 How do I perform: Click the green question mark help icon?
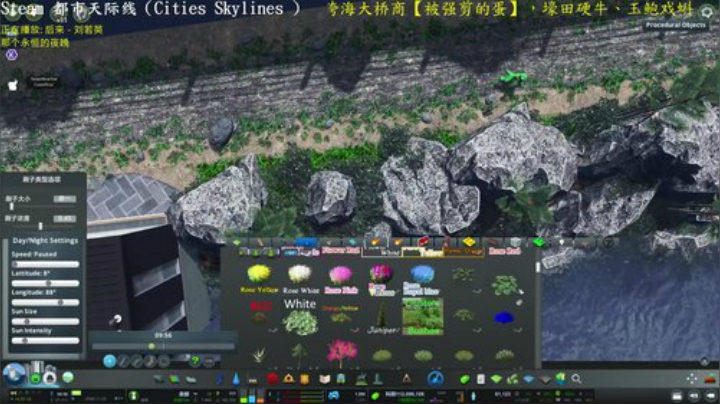click(195, 361)
